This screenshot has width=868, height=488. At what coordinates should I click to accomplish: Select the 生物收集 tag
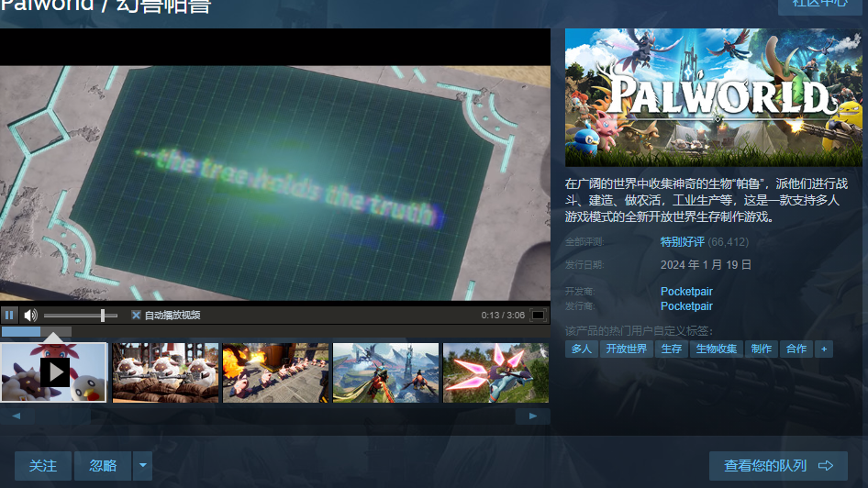point(716,349)
